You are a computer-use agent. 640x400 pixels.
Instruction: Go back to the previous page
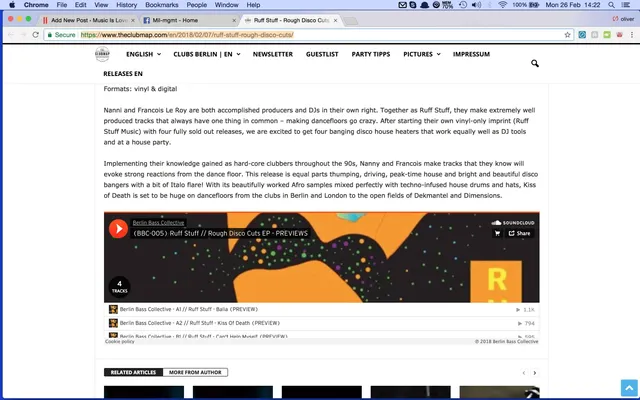(11, 35)
